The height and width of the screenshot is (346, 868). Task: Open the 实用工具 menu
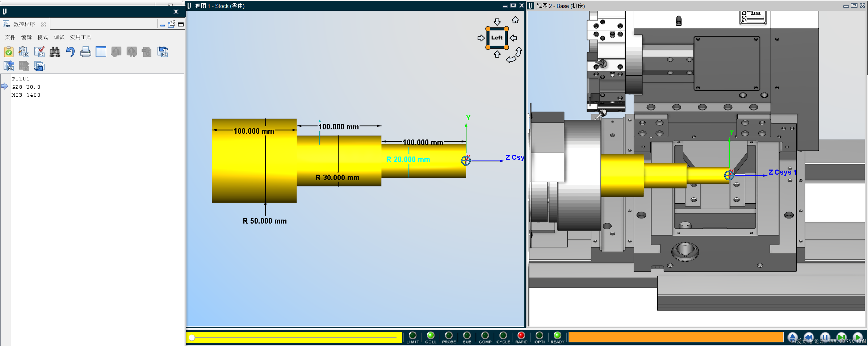(x=81, y=37)
